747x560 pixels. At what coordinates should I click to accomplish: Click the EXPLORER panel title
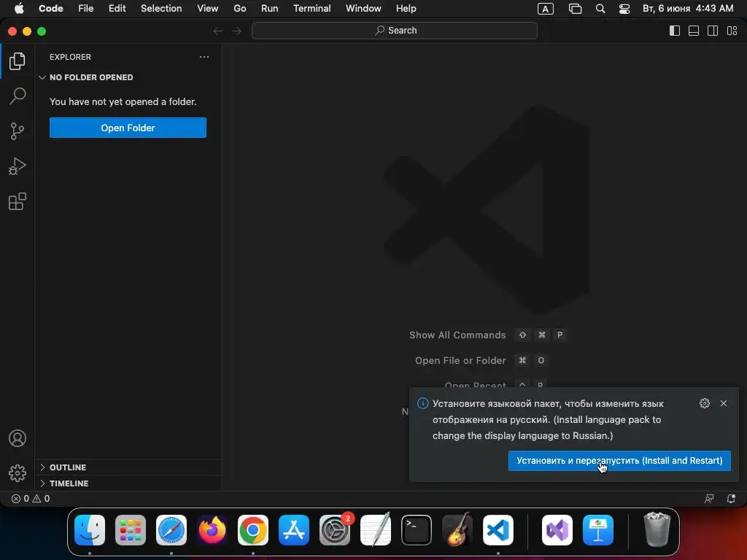pyautogui.click(x=70, y=57)
